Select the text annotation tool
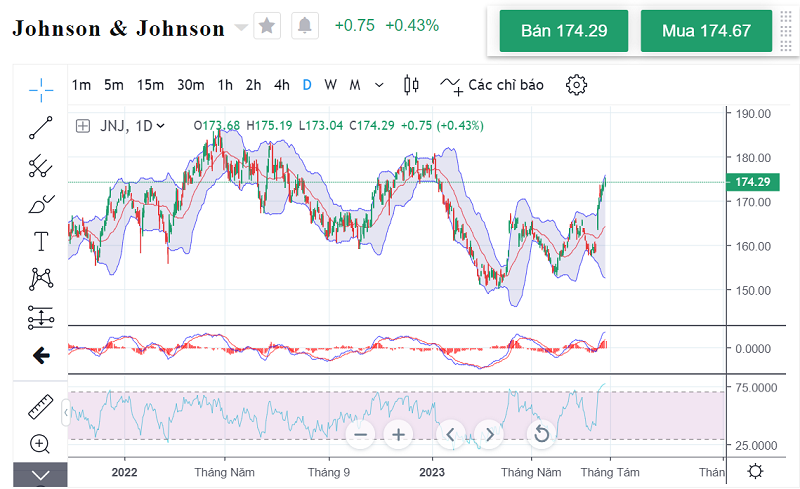The height and width of the screenshot is (489, 800). (41, 241)
